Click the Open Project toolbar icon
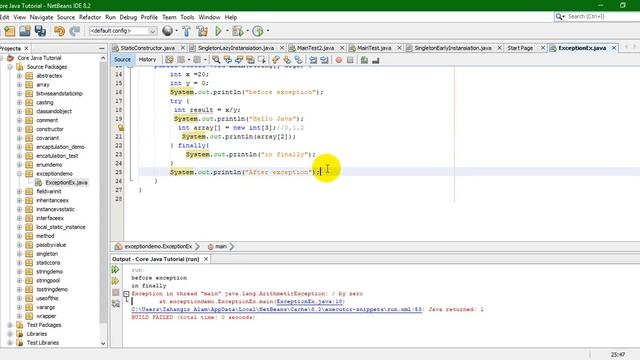The width and height of the screenshot is (640, 360). tap(25, 31)
